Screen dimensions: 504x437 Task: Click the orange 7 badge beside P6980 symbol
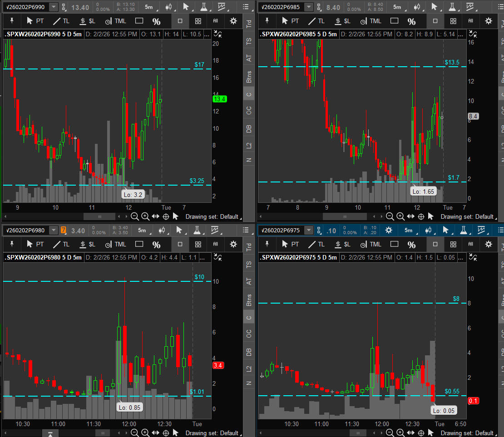pos(64,230)
